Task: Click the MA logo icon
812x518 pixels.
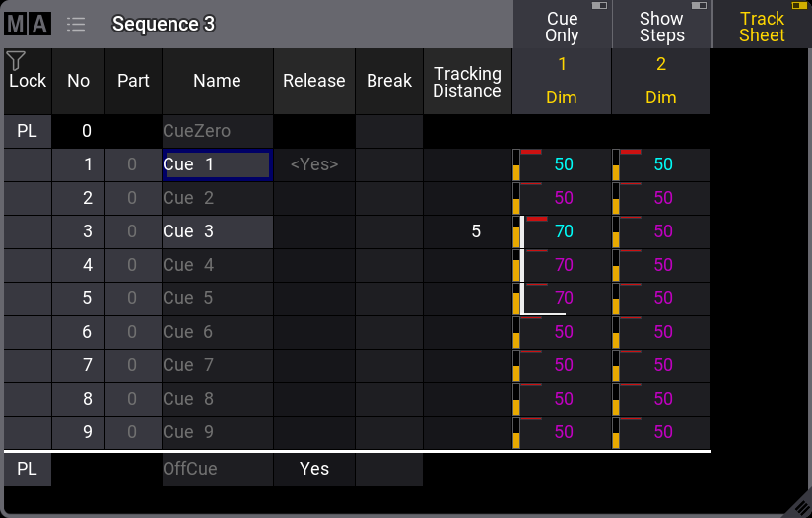Action: tap(27, 24)
